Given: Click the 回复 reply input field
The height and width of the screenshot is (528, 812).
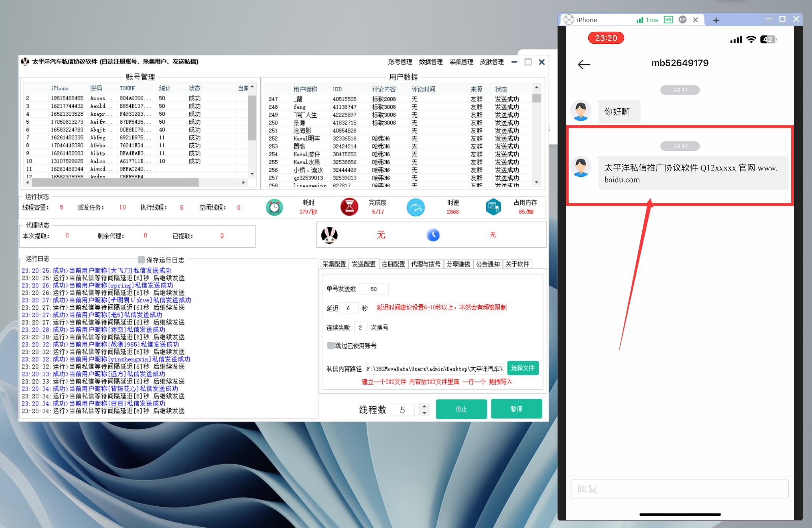Looking at the screenshot, I should coord(679,489).
